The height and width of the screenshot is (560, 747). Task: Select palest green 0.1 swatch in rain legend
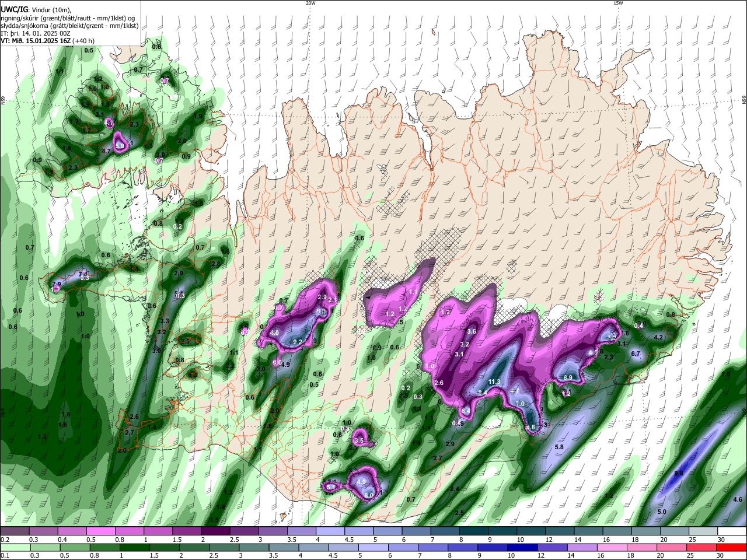[x=15, y=548]
